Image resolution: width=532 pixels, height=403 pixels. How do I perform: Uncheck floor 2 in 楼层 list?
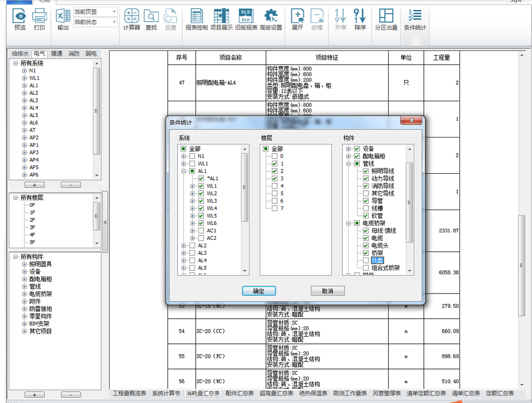click(x=275, y=171)
